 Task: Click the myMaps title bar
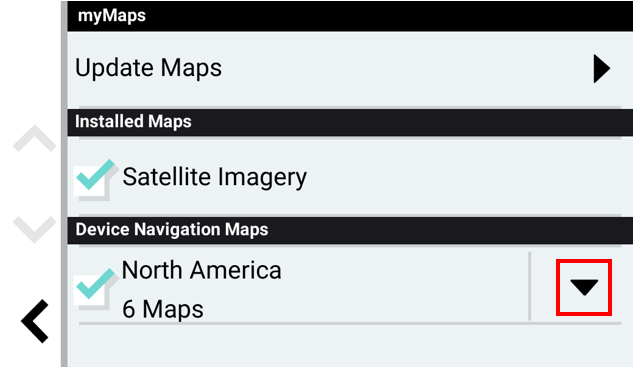pos(350,16)
